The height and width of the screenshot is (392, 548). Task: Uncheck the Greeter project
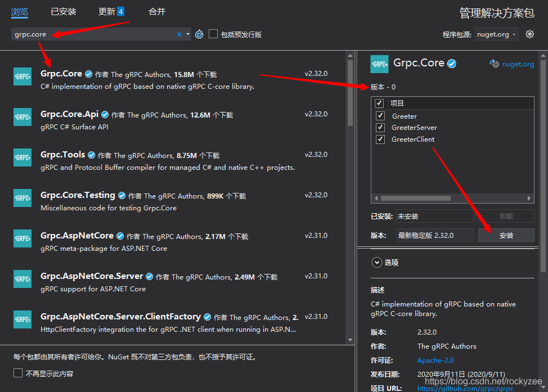[x=380, y=116]
